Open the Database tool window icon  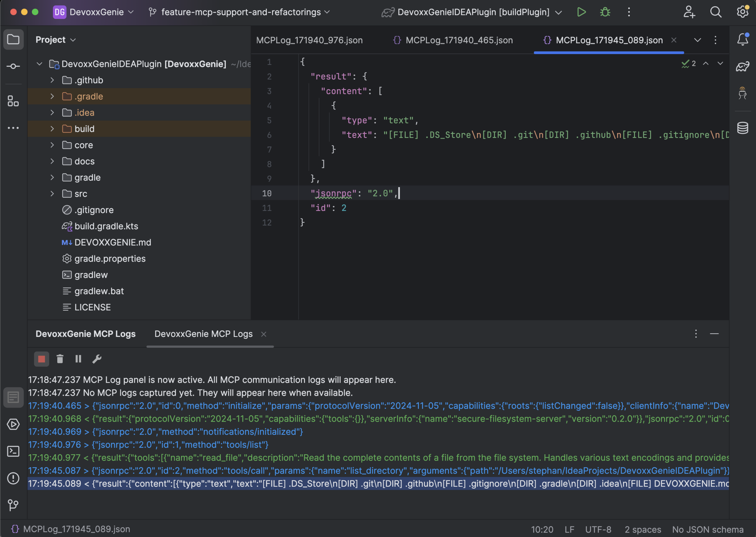742,128
